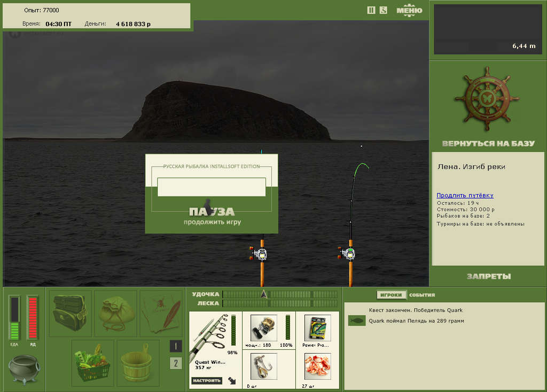Open the wooden bucket icon
Viewport: 547px width, 392px height.
tap(138, 363)
